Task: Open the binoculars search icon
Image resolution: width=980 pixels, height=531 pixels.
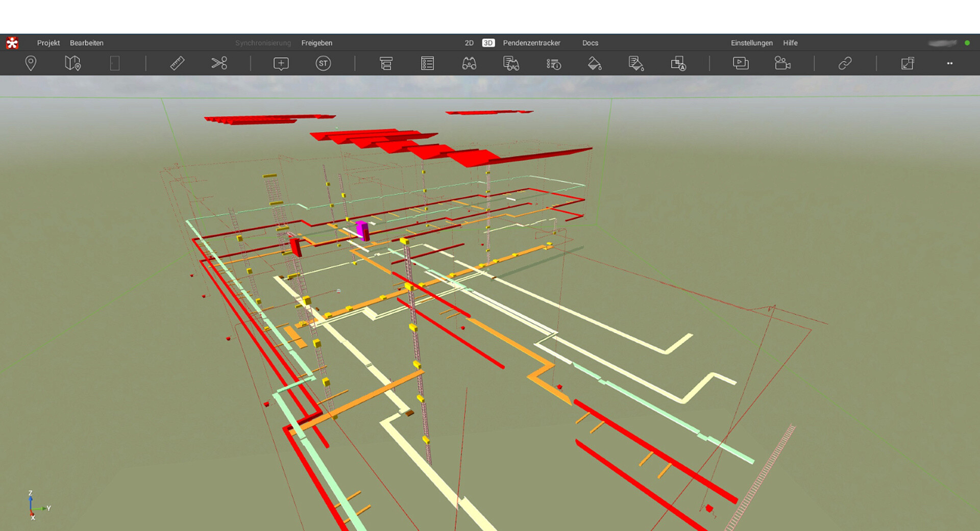Action: coord(469,63)
